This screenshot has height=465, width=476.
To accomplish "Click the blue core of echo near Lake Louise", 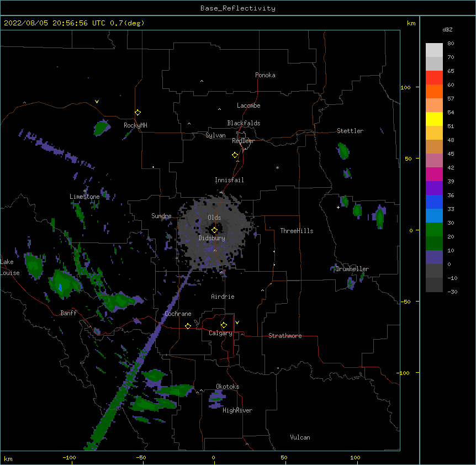I will (x=60, y=287).
